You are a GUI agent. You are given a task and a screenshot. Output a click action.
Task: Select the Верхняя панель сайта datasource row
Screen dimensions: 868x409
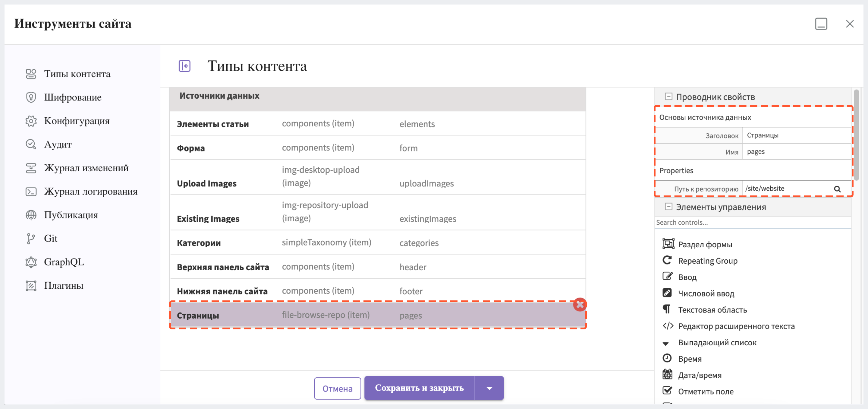(378, 267)
